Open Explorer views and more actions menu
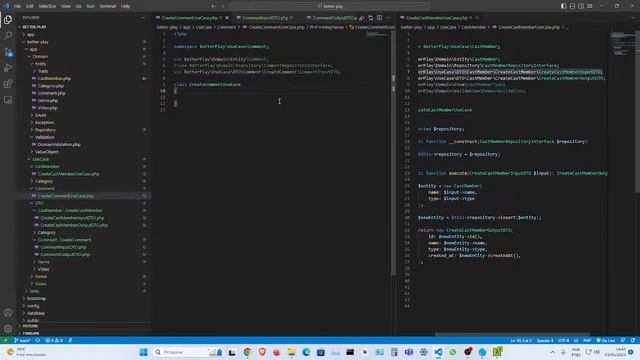The width and height of the screenshot is (640, 360). 143,18
